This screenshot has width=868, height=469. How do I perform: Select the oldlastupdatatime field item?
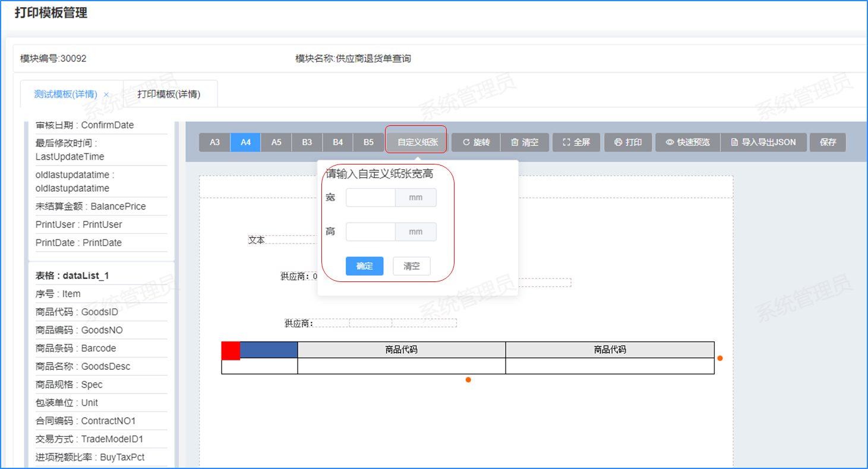coord(101,182)
